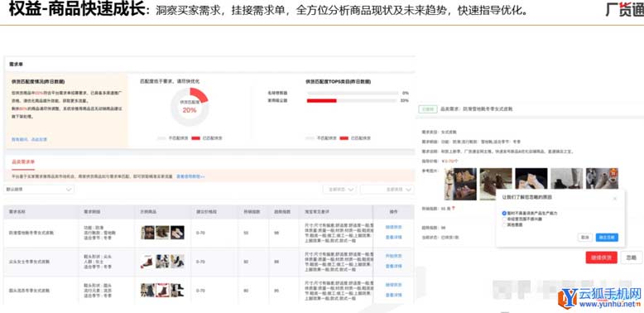Open the 默认排序 sort dropdown
The image size is (644, 313).
[x=39, y=190]
